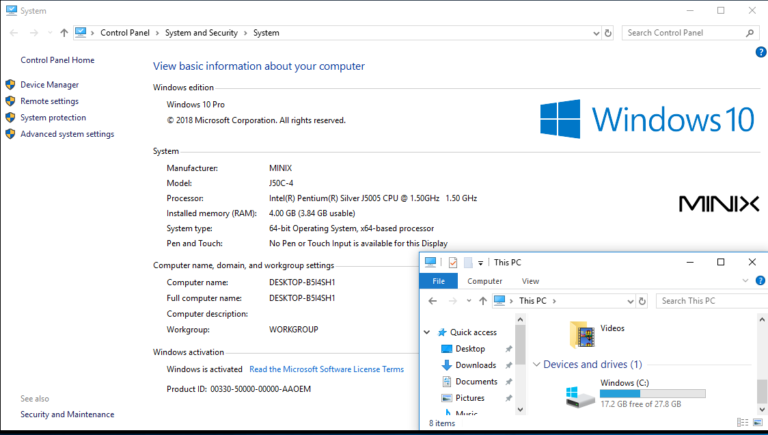
Task: Open the File menu in File Explorer
Action: click(438, 282)
